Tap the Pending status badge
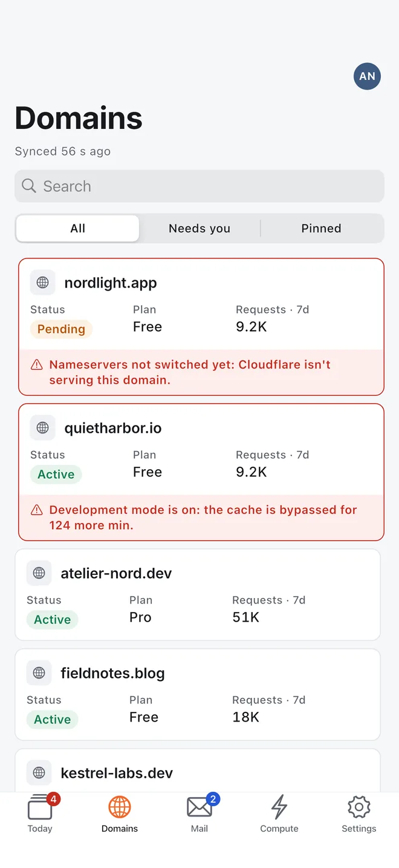Viewport: 399px width, 868px height. pyautogui.click(x=61, y=329)
